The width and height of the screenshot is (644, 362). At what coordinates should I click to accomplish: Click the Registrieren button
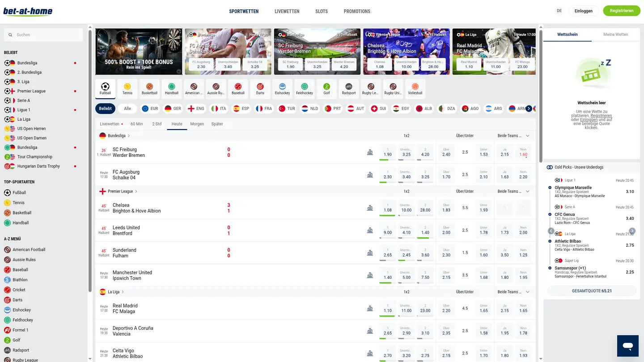click(x=622, y=11)
